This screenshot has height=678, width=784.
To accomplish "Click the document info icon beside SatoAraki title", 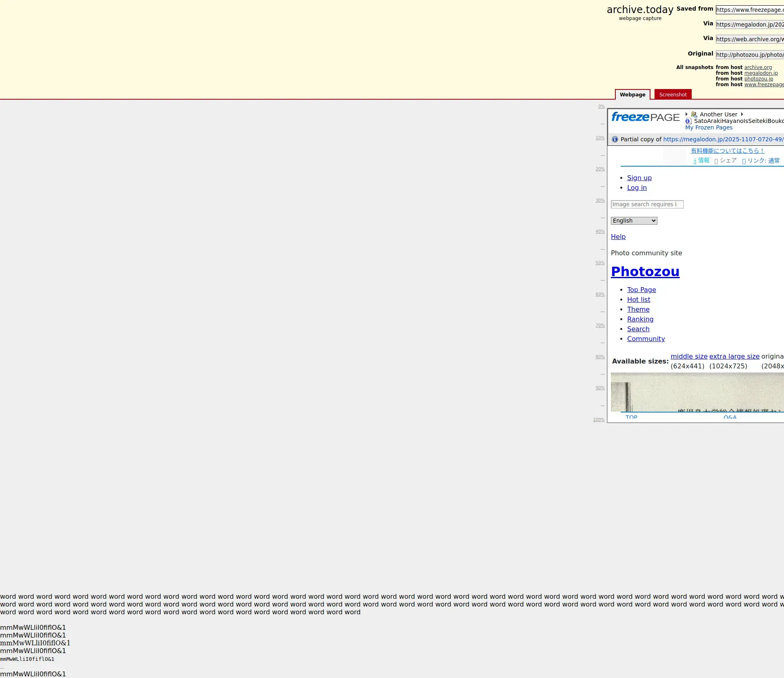I will (688, 121).
